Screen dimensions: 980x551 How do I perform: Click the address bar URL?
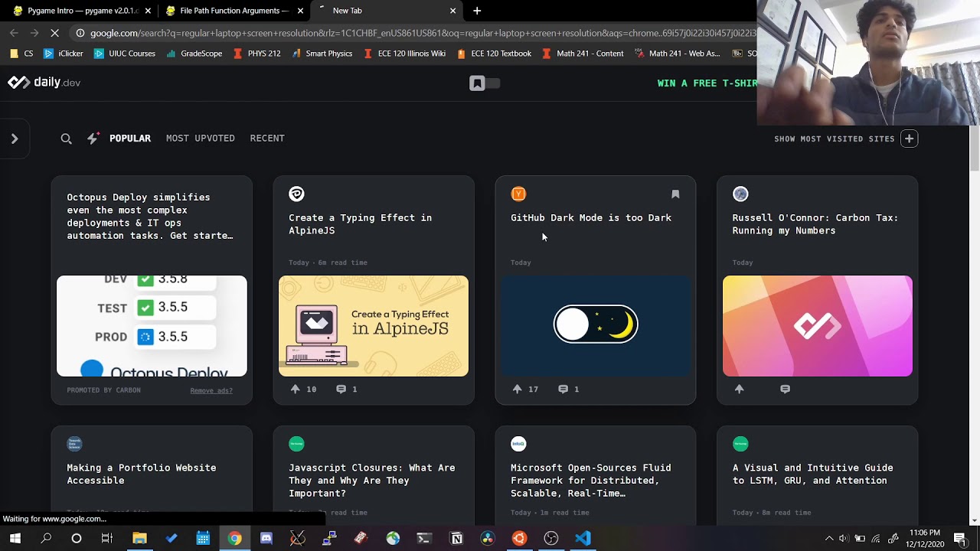[423, 33]
